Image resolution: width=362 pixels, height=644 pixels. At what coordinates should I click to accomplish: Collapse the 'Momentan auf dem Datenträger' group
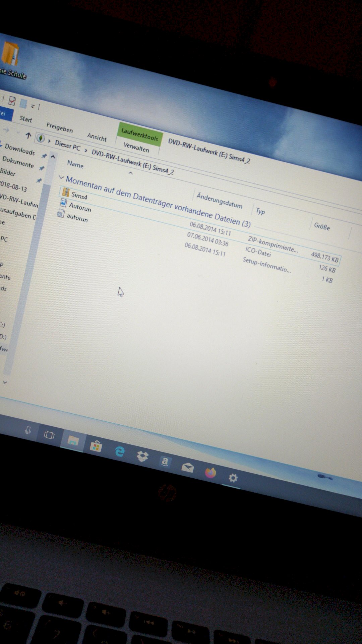point(61,177)
